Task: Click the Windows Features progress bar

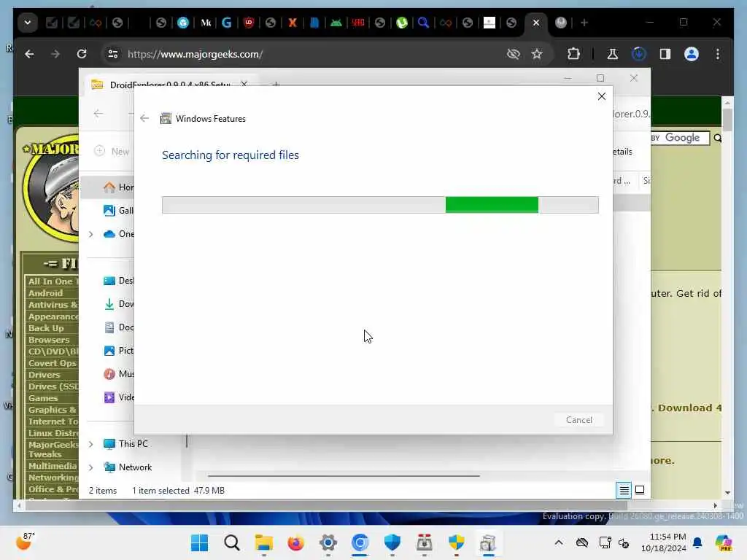Action: pyautogui.click(x=380, y=205)
